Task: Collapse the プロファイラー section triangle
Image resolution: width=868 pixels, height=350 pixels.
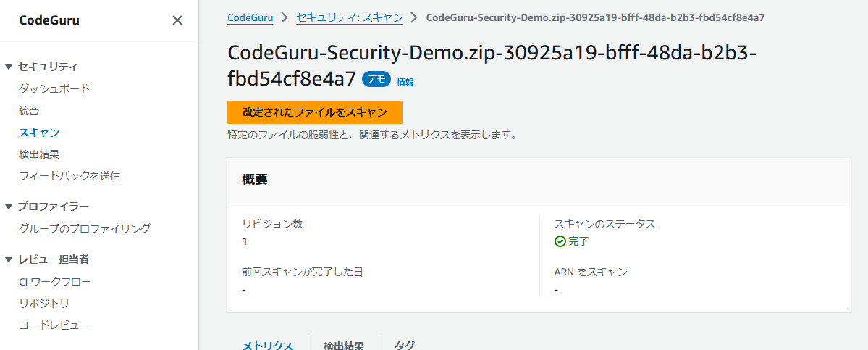Action: (8, 207)
